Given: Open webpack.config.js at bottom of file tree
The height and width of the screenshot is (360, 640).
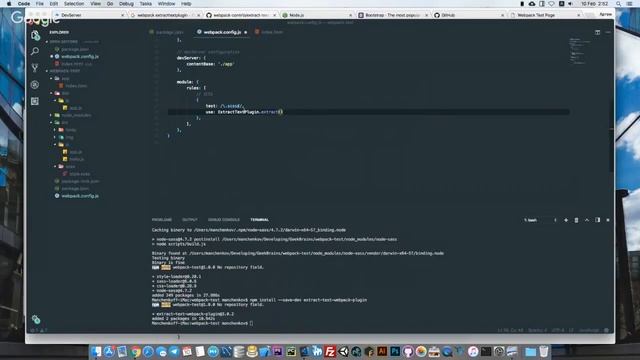Looking at the screenshot, I should (x=76, y=196).
